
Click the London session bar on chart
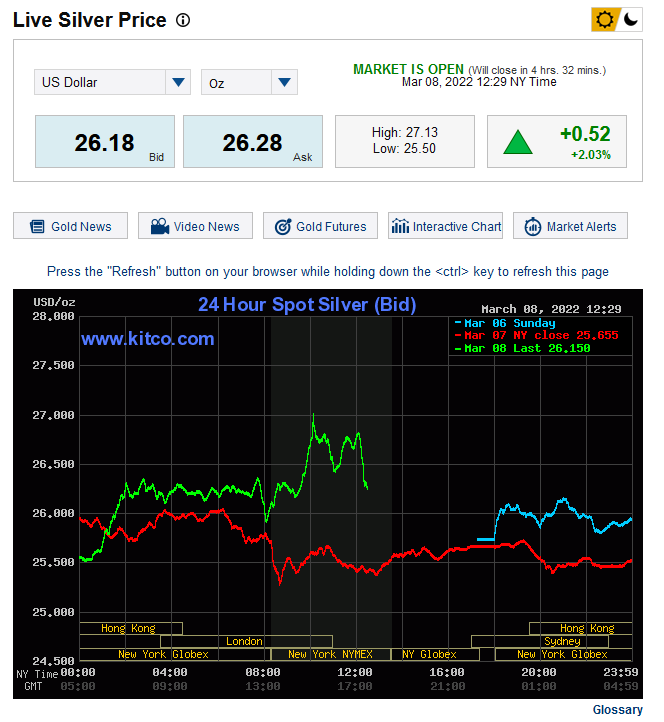[x=246, y=641]
